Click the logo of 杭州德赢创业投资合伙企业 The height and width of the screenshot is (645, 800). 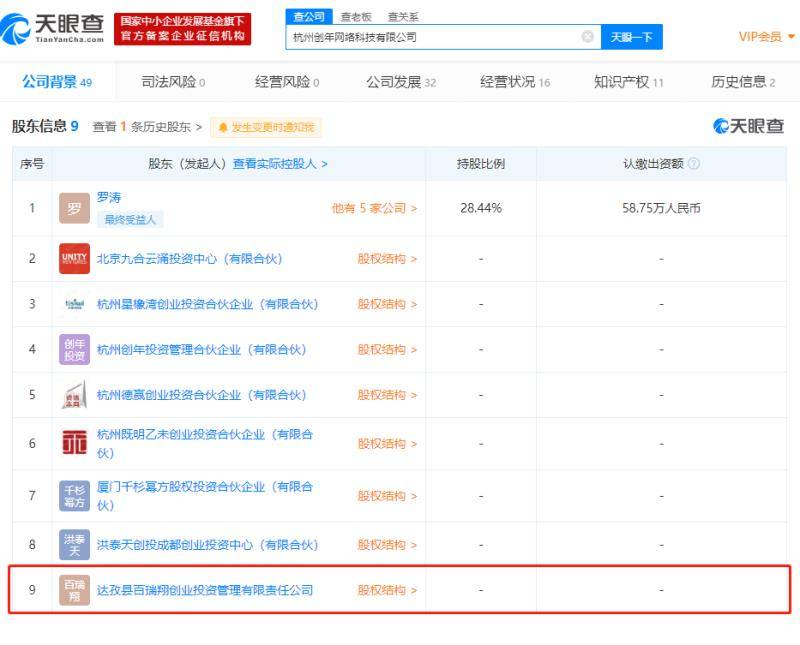coord(74,395)
